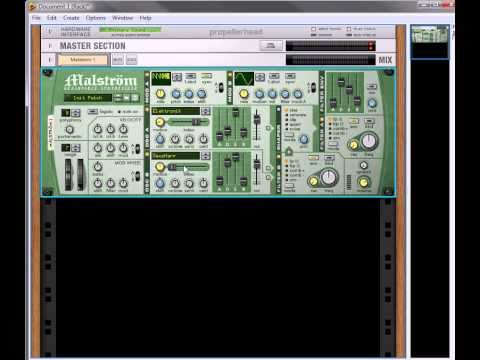Image resolution: width=480 pixels, height=360 pixels.
Task: Click the pitch bend range spinner
Action: point(76,148)
